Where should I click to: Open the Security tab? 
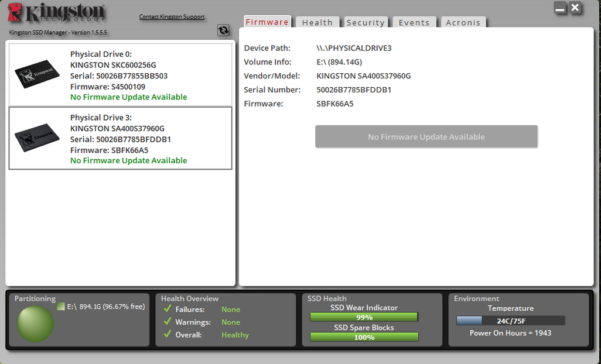(366, 22)
